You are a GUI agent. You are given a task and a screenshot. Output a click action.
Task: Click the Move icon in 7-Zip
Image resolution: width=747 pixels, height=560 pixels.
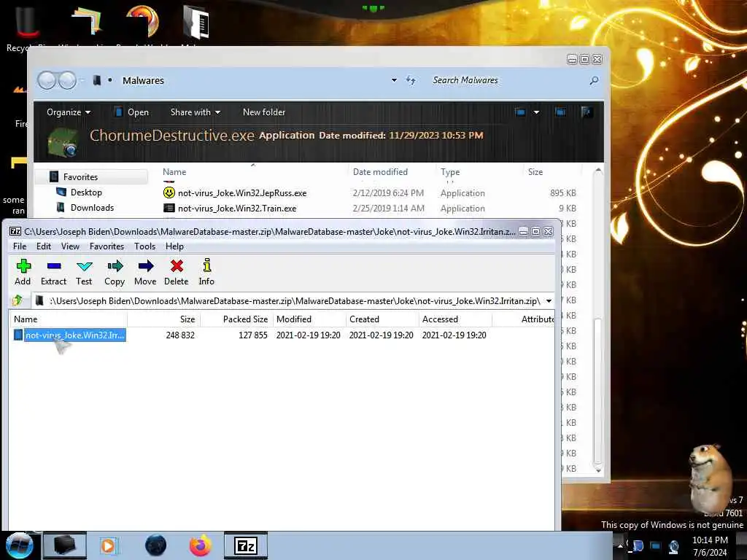tap(145, 265)
